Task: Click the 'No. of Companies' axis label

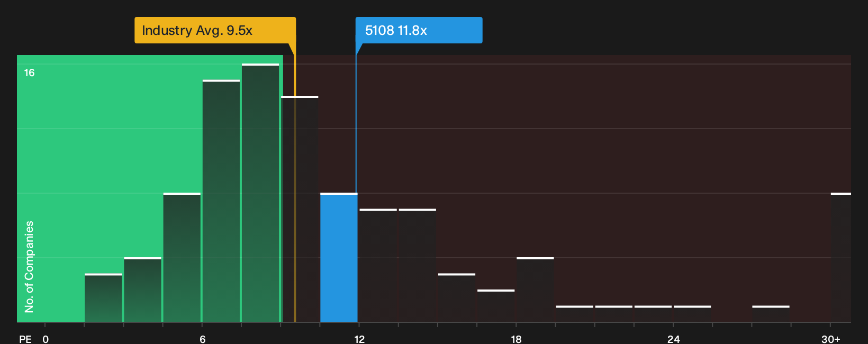Action: point(29,266)
